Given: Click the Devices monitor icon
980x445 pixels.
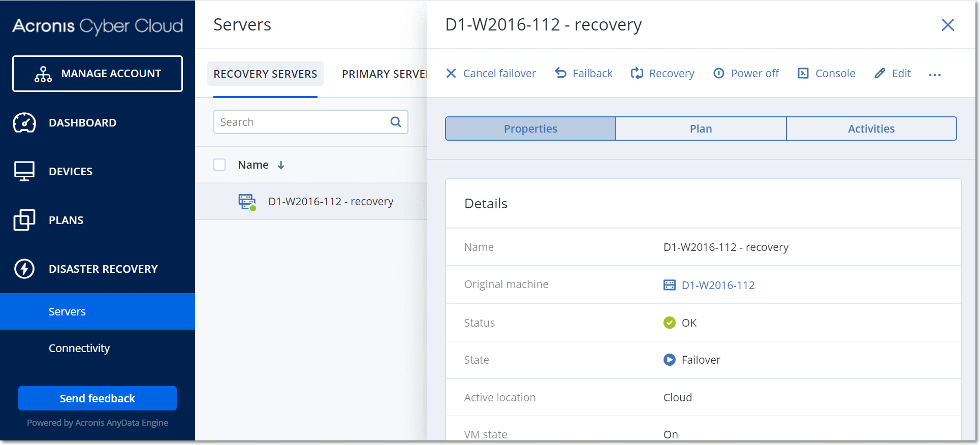Looking at the screenshot, I should (x=24, y=171).
